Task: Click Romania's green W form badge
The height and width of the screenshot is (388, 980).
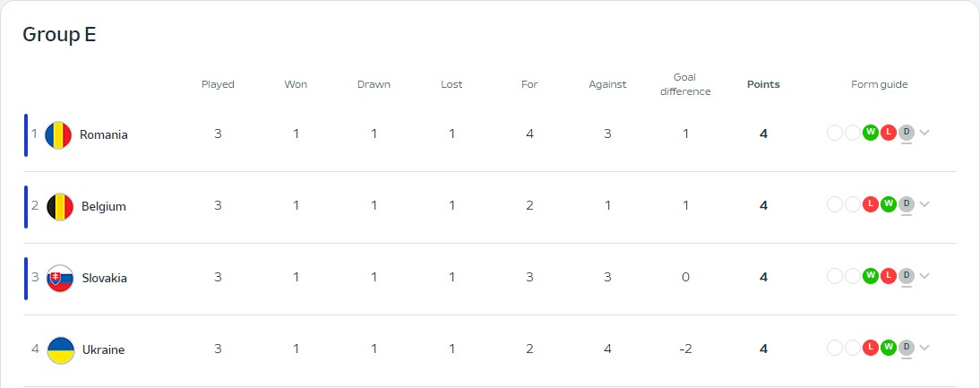Action: (870, 133)
